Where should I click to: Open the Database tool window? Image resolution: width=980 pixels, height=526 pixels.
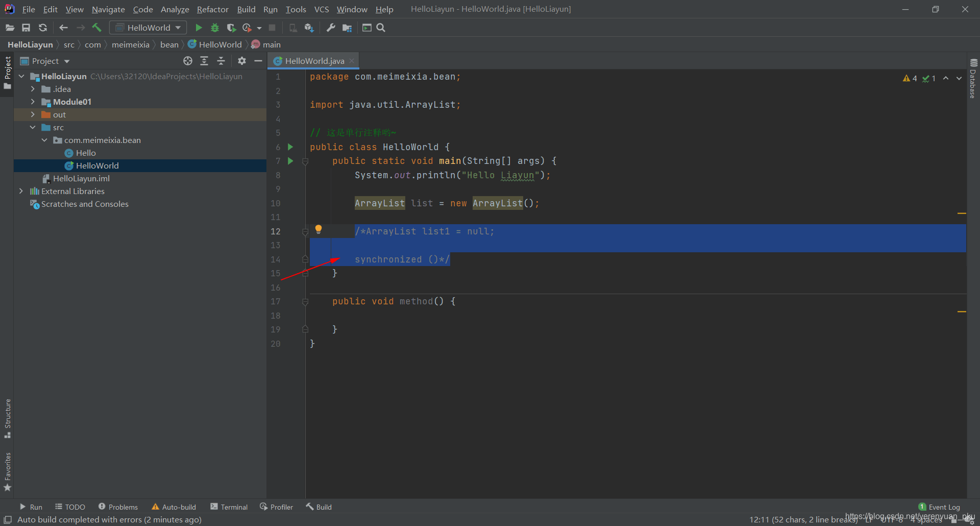coord(973,78)
